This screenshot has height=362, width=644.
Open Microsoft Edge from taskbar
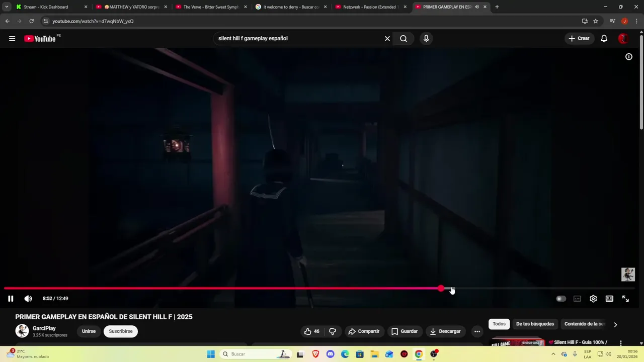coord(345,354)
